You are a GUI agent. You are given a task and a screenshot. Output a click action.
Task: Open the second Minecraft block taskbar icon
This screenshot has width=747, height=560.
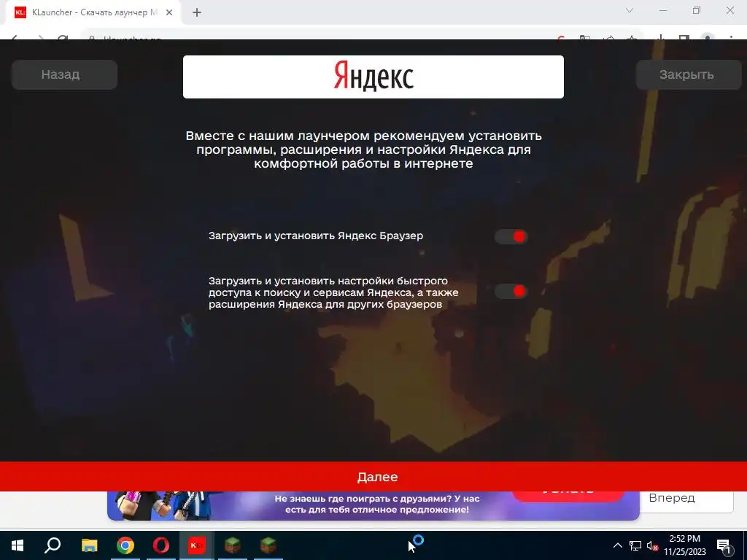(x=268, y=545)
